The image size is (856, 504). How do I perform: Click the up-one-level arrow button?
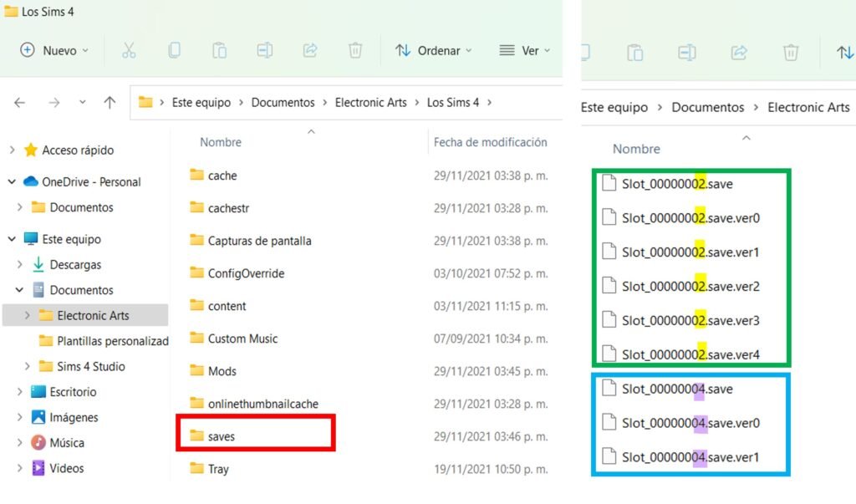pyautogui.click(x=110, y=103)
